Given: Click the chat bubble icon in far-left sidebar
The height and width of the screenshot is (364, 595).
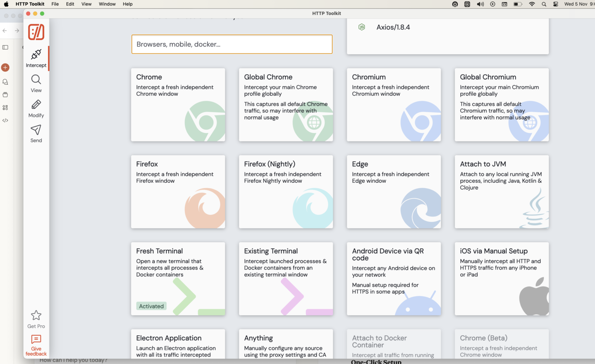Looking at the screenshot, I should click(5, 82).
